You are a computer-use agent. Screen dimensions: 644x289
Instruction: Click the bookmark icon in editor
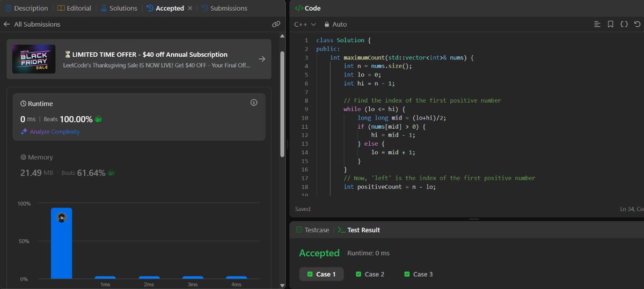(x=611, y=24)
